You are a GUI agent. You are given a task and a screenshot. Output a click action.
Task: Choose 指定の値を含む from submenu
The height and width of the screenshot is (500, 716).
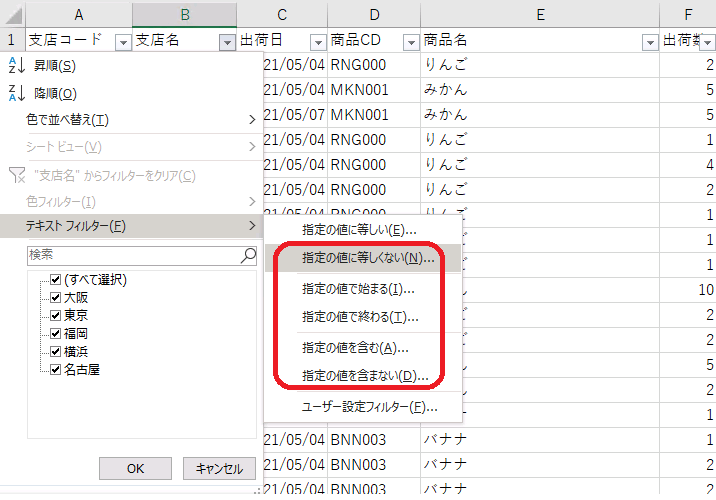(355, 348)
